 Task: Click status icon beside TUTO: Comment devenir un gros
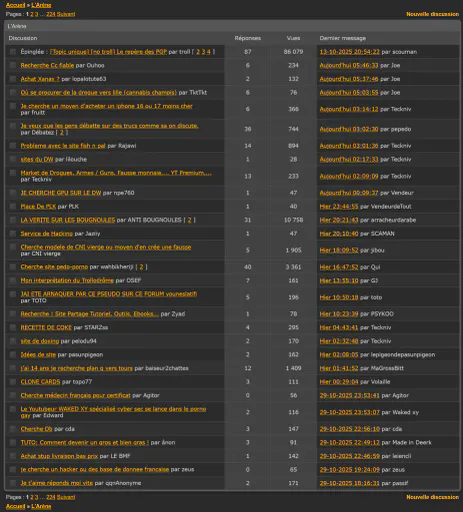point(13,442)
